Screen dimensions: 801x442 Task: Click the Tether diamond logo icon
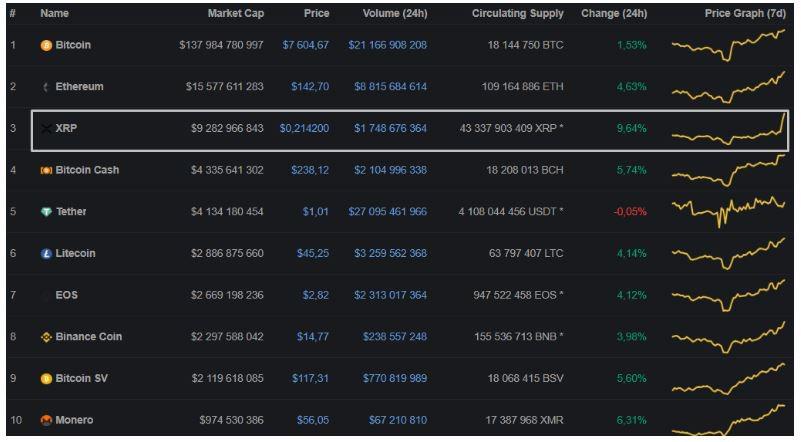[x=46, y=212]
